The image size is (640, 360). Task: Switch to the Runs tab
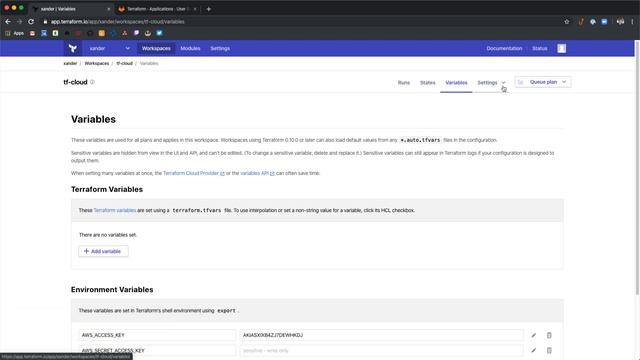point(404,82)
